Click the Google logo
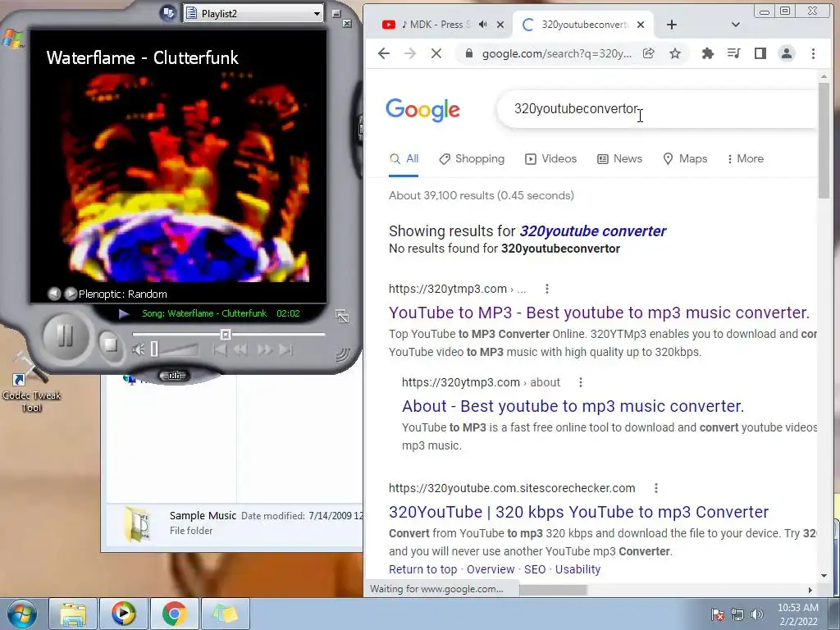The image size is (840, 630). (x=422, y=110)
